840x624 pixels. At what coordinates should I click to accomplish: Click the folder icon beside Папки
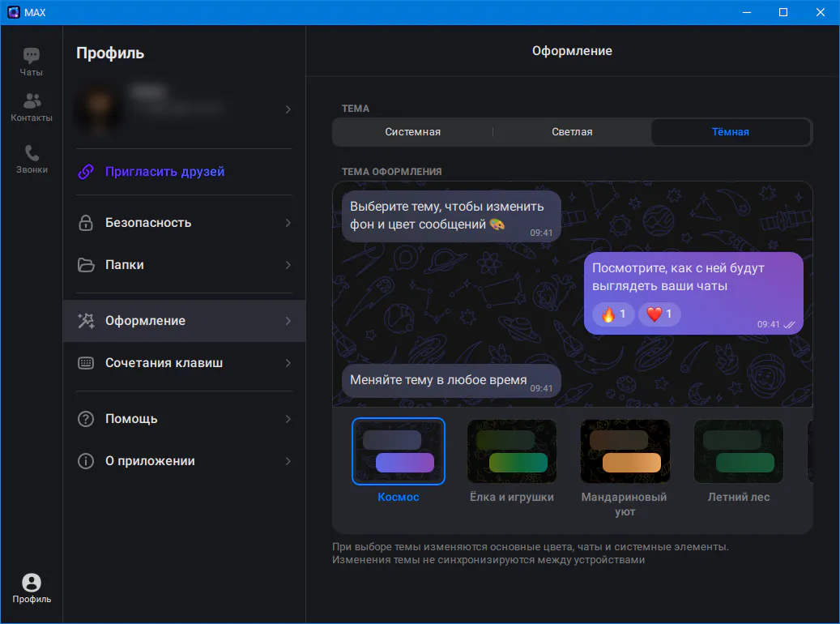tap(86, 265)
